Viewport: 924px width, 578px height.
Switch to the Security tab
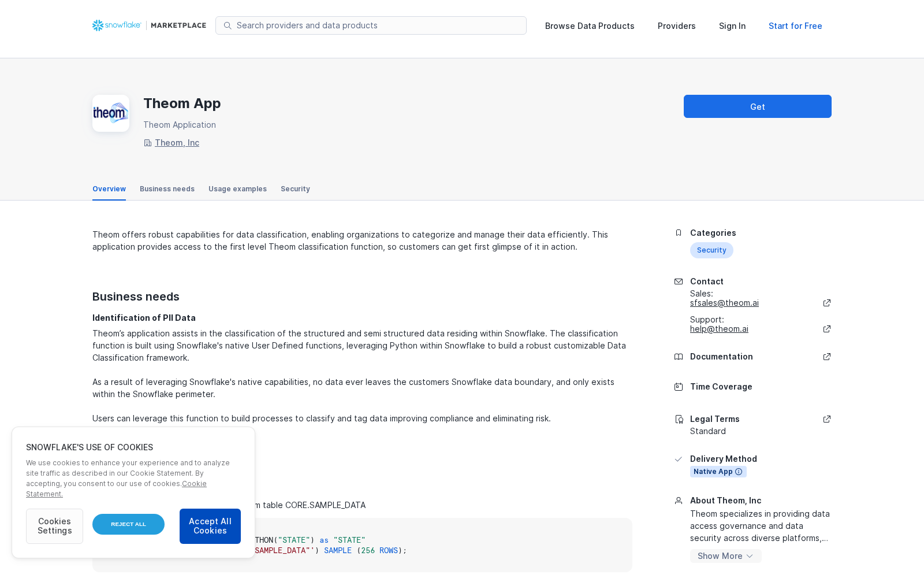295,189
